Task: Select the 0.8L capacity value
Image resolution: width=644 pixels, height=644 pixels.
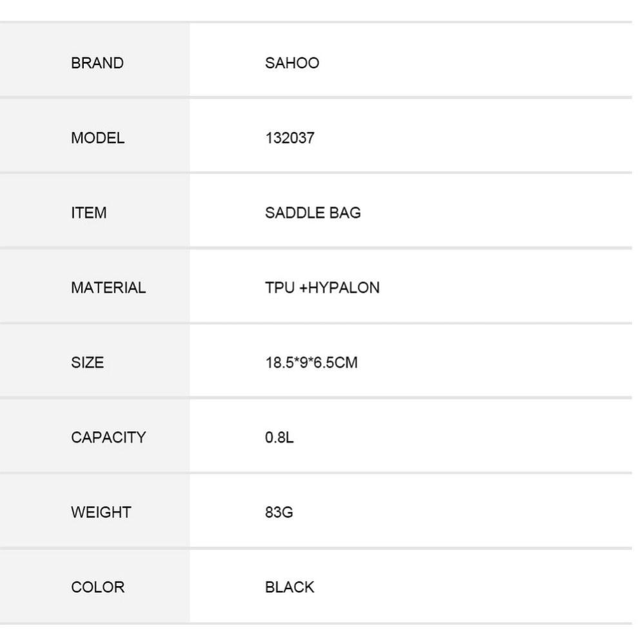Action: (279, 438)
